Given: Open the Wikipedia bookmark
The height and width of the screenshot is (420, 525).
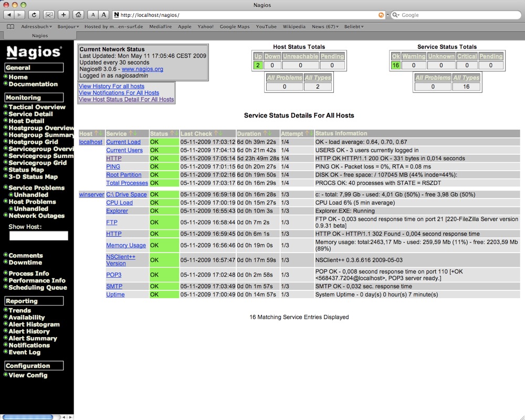Looking at the screenshot, I should (294, 27).
